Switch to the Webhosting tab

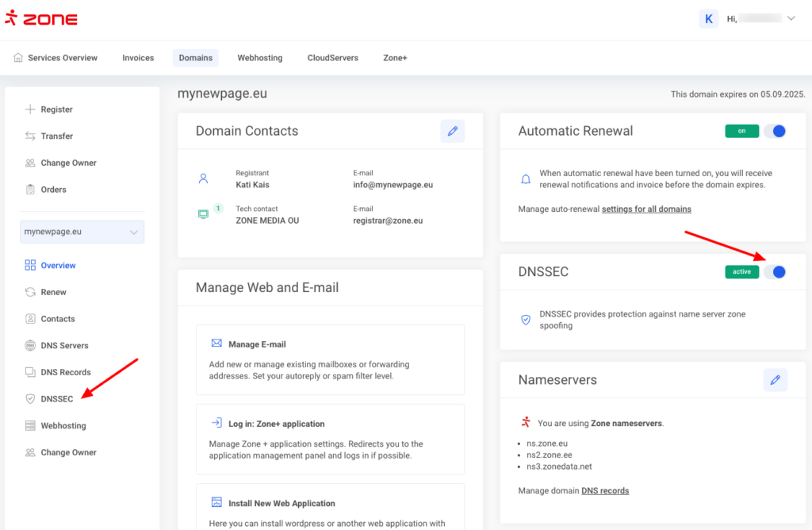(259, 58)
